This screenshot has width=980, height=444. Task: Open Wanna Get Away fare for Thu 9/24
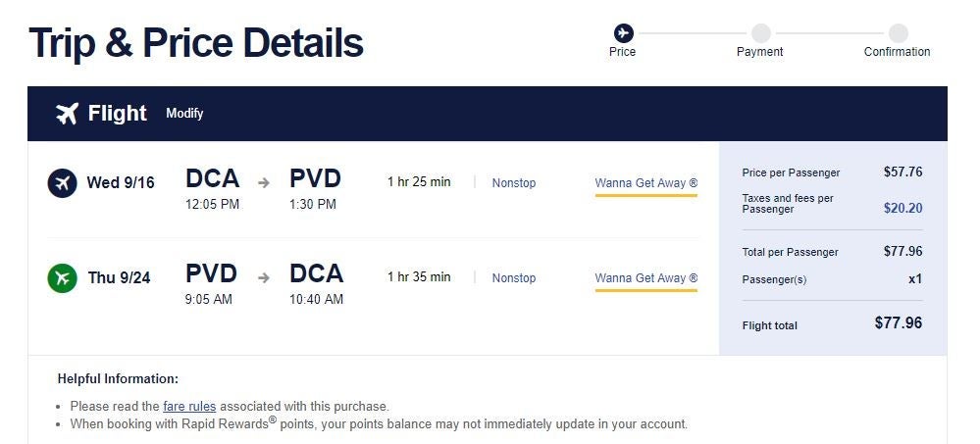click(x=645, y=278)
